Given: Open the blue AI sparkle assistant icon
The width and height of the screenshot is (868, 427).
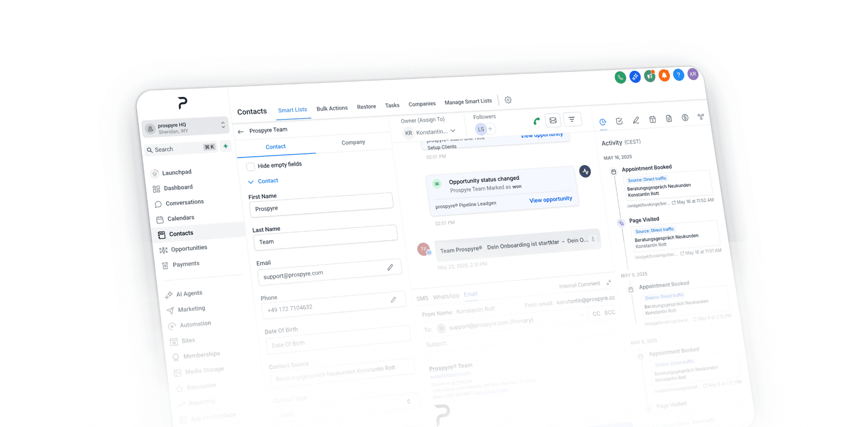Looking at the screenshot, I should tap(635, 76).
